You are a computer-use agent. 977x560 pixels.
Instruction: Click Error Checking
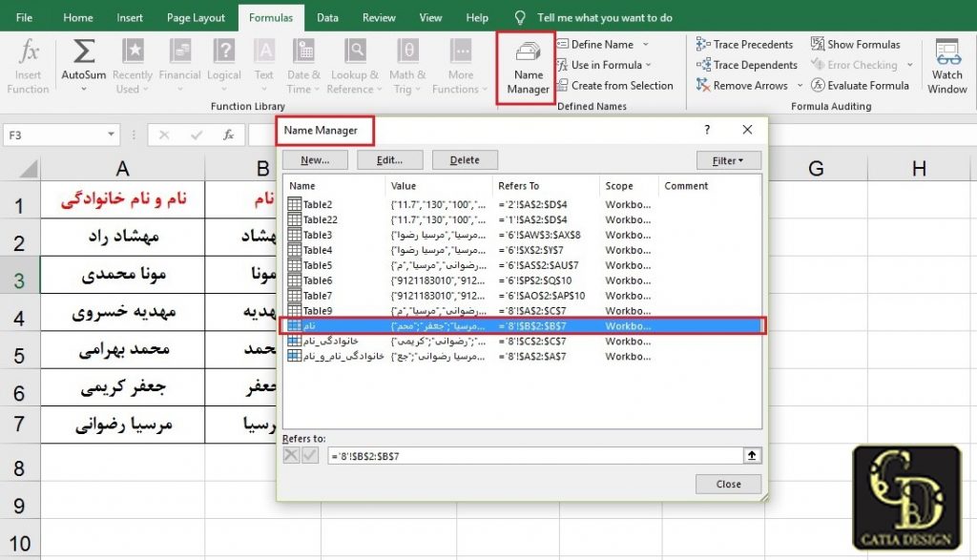(x=854, y=65)
